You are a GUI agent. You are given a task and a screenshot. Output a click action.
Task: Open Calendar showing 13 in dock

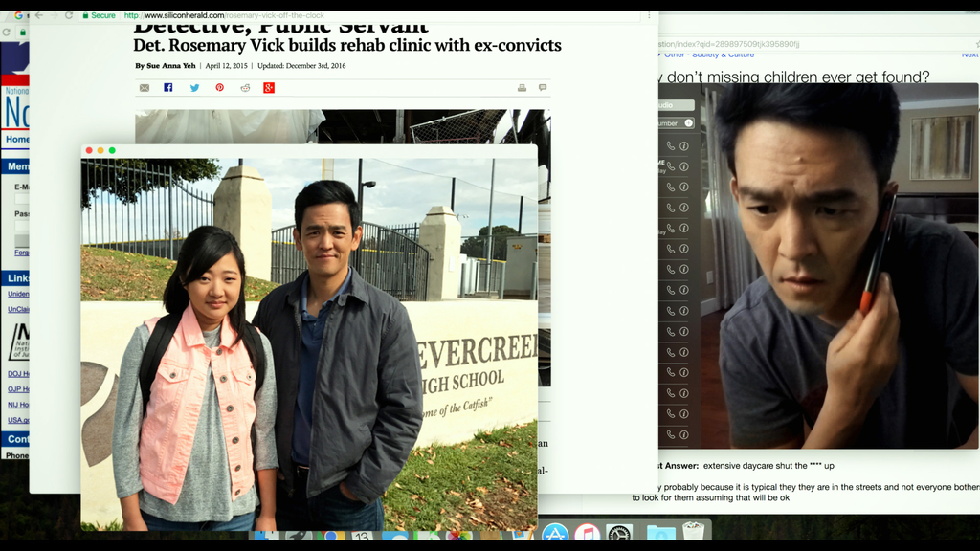click(362, 536)
